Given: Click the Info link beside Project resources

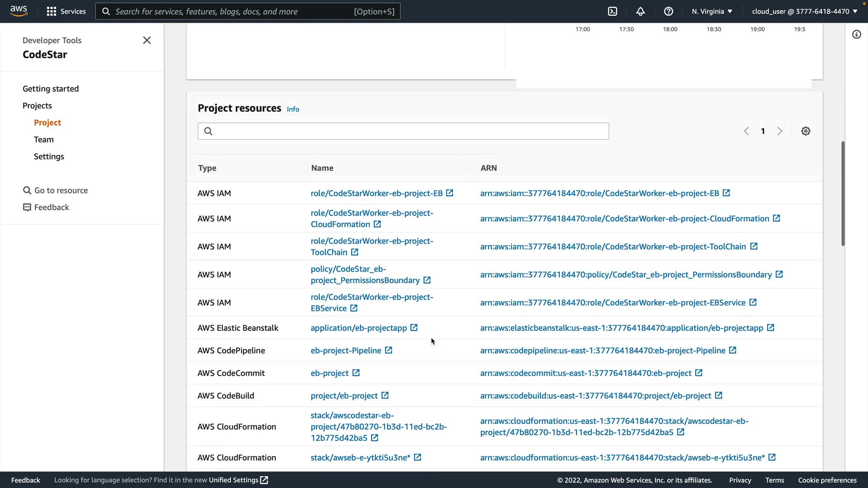Looking at the screenshot, I should pos(293,109).
